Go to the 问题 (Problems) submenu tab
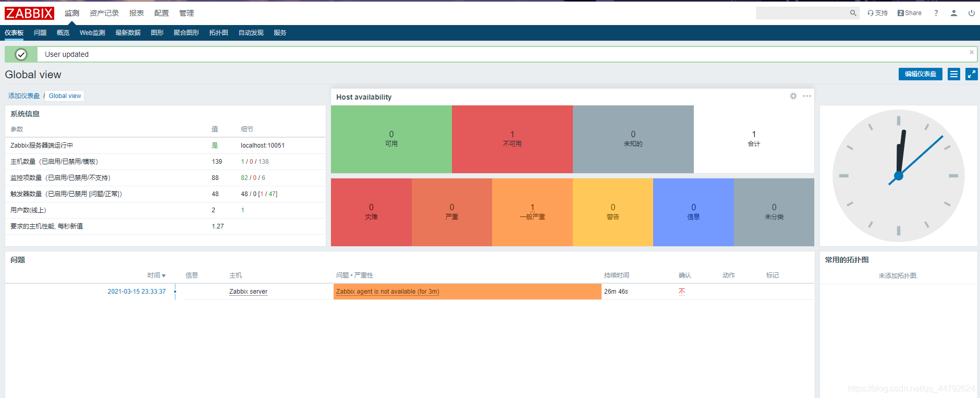980x398 pixels. pyautogui.click(x=40, y=32)
